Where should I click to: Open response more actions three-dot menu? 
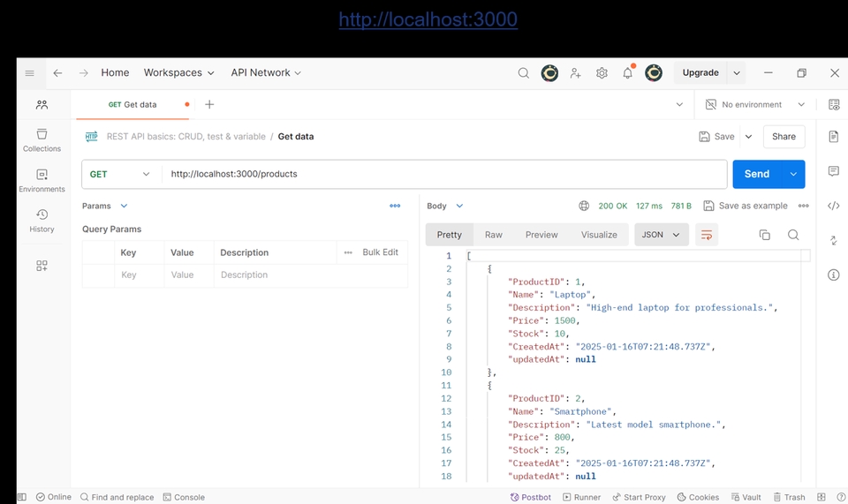point(804,206)
